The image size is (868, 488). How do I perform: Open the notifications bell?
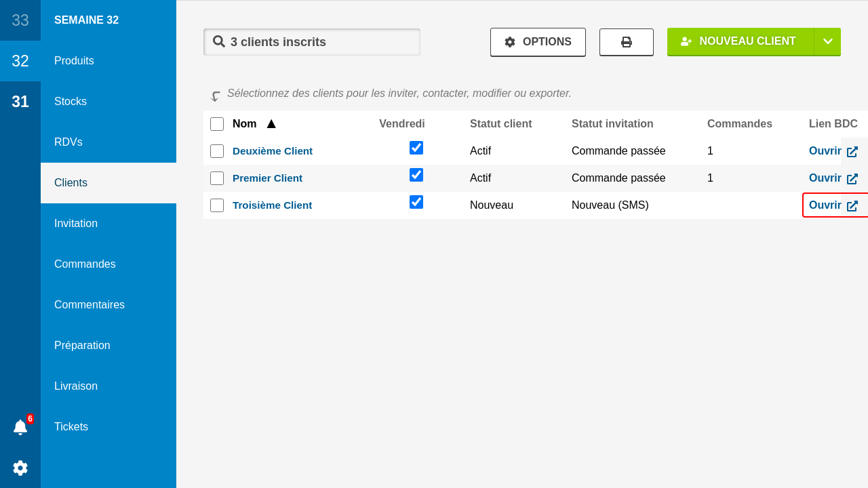coord(20,427)
